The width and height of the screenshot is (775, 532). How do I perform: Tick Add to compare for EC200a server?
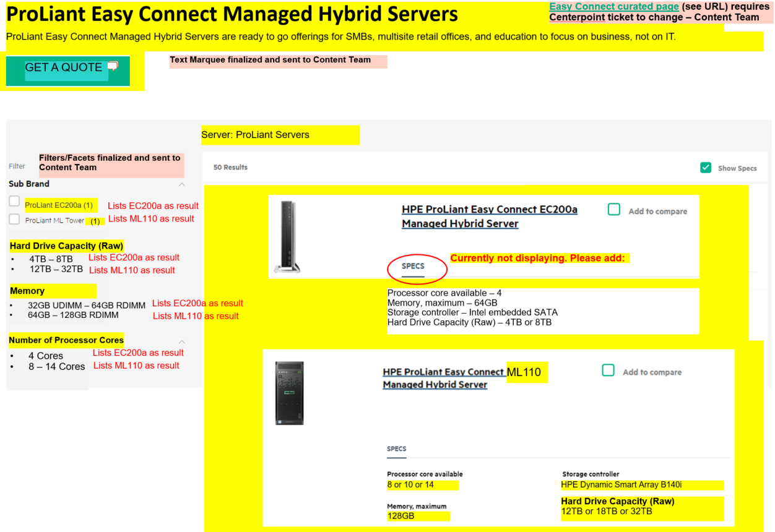point(613,210)
